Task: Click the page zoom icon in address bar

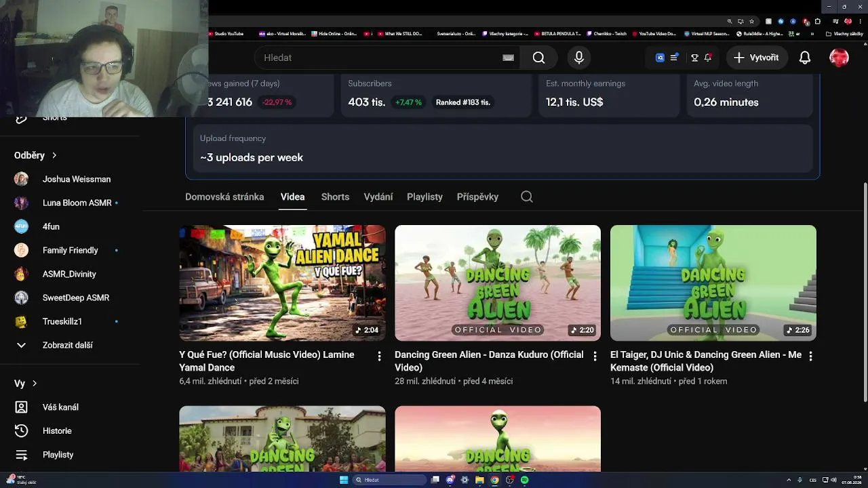Action: pyautogui.click(x=729, y=21)
